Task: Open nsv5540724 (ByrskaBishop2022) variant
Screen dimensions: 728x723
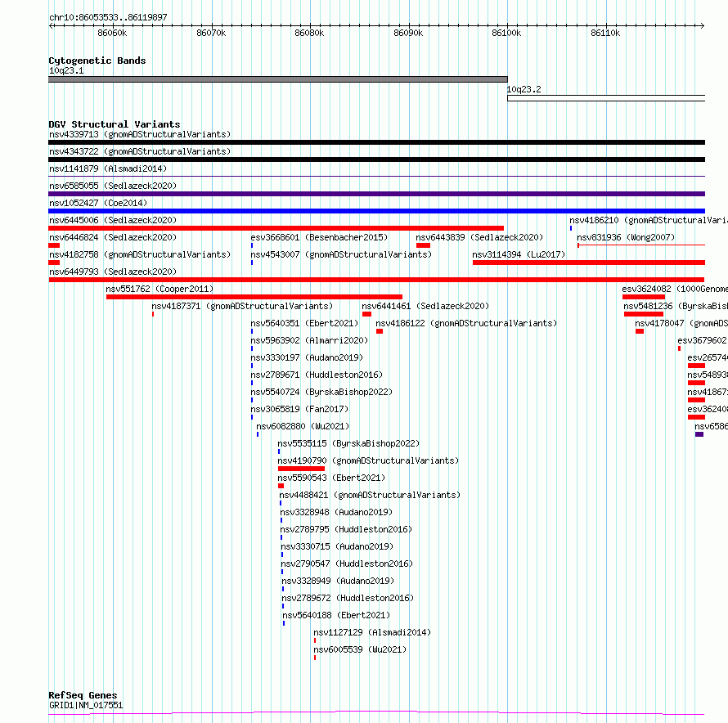Action: point(321,392)
